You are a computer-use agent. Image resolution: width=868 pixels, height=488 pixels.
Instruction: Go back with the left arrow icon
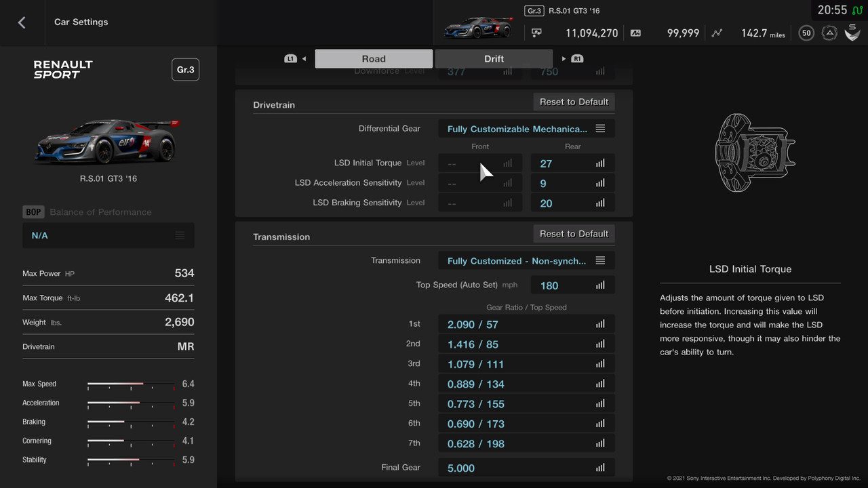(x=22, y=22)
